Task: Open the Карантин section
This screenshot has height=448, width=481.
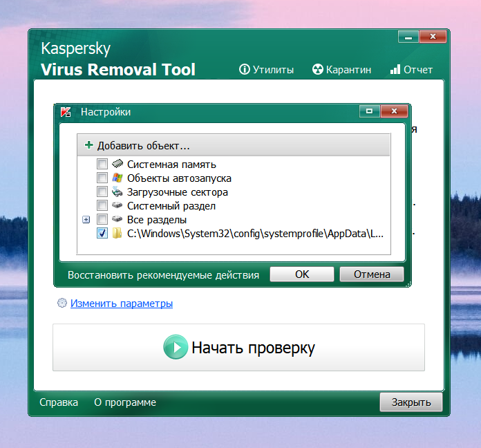Action: pyautogui.click(x=341, y=70)
